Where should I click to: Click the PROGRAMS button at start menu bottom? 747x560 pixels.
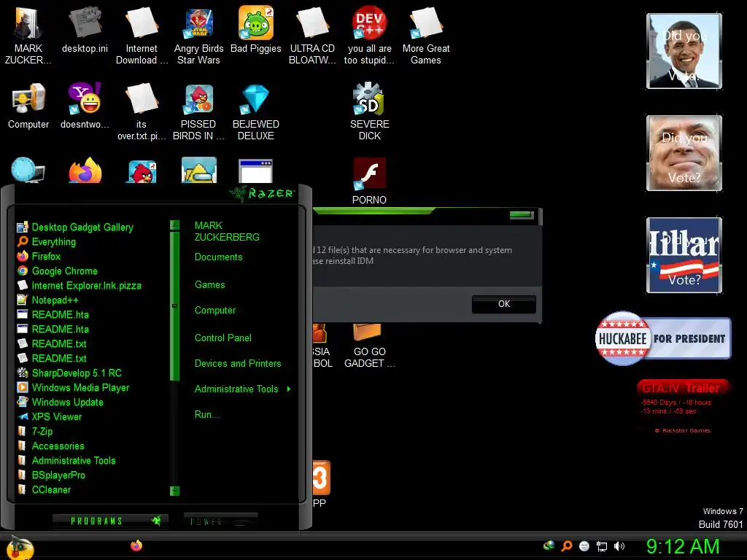110,521
